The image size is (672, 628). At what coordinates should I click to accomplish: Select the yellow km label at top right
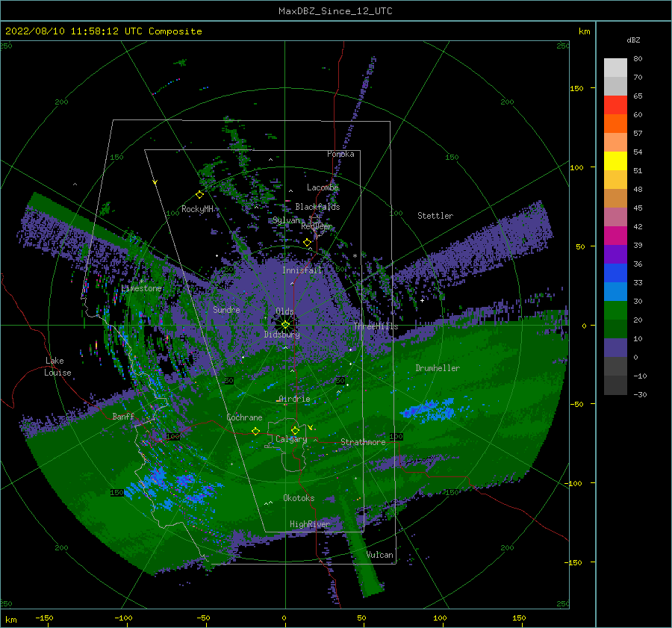584,31
